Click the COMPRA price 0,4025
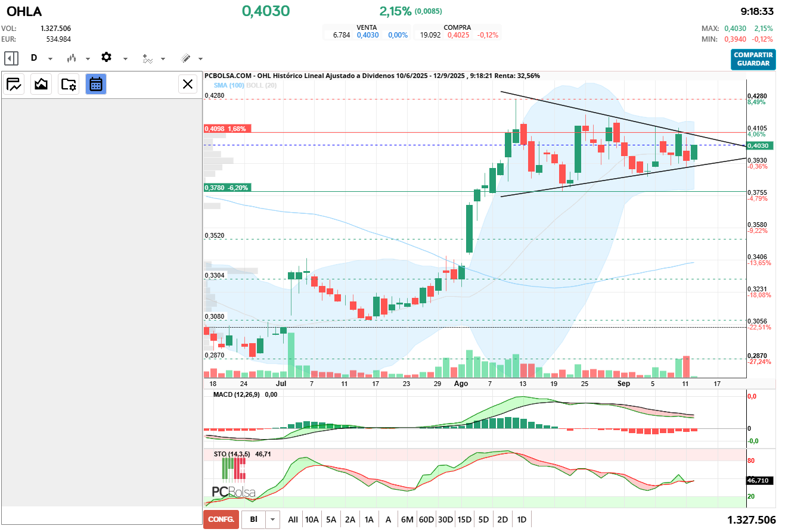The width and height of the screenshot is (785, 532). tap(458, 35)
